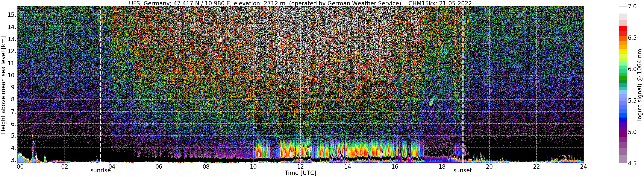Click the time axis tick label 14
The image size is (644, 177).
[x=347, y=167]
